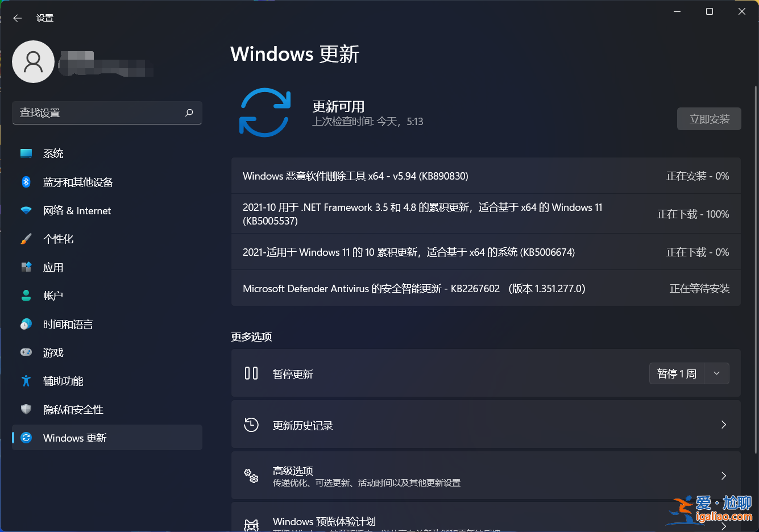This screenshot has height=532, width=759.
Task: Click the clock icon on 更新历史记录
Action: 251,425
